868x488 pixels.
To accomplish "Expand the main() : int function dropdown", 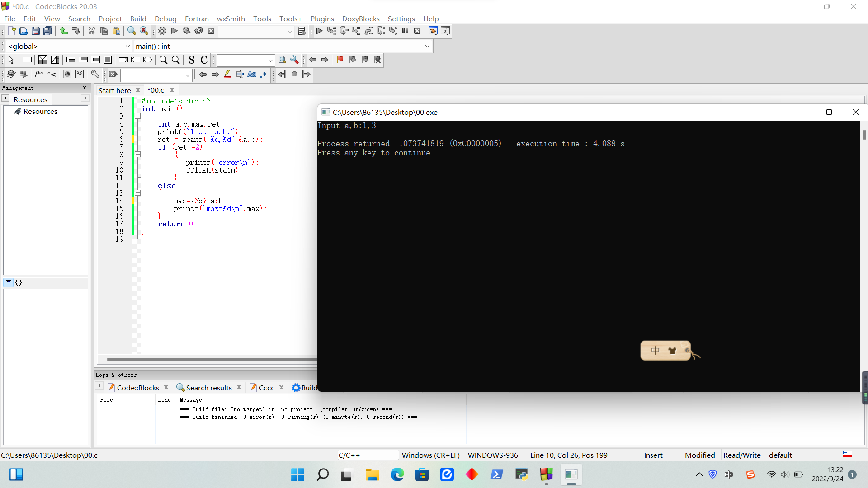I will pos(427,46).
